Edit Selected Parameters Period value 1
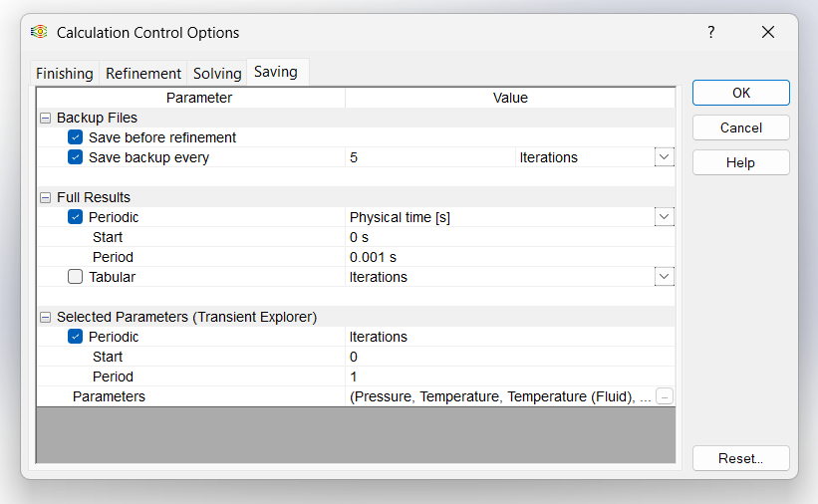 [x=510, y=377]
